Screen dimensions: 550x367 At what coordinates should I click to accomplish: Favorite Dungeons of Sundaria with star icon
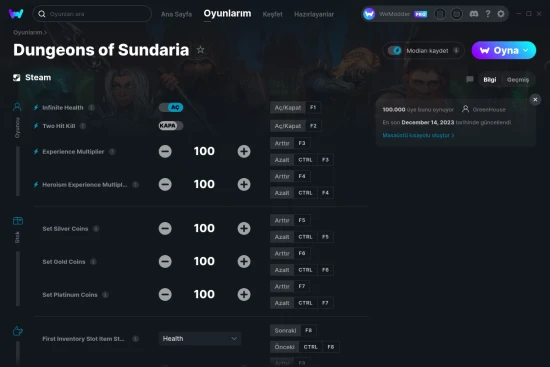[200, 50]
